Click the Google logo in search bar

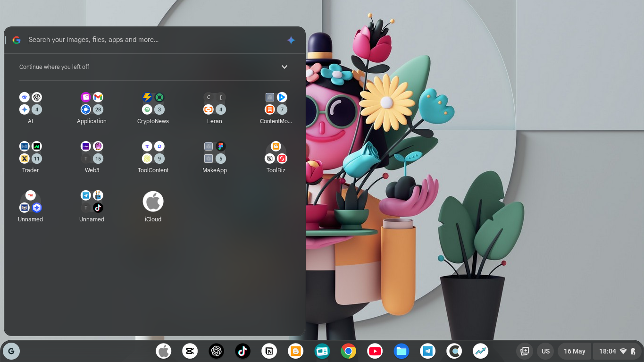pos(17,40)
